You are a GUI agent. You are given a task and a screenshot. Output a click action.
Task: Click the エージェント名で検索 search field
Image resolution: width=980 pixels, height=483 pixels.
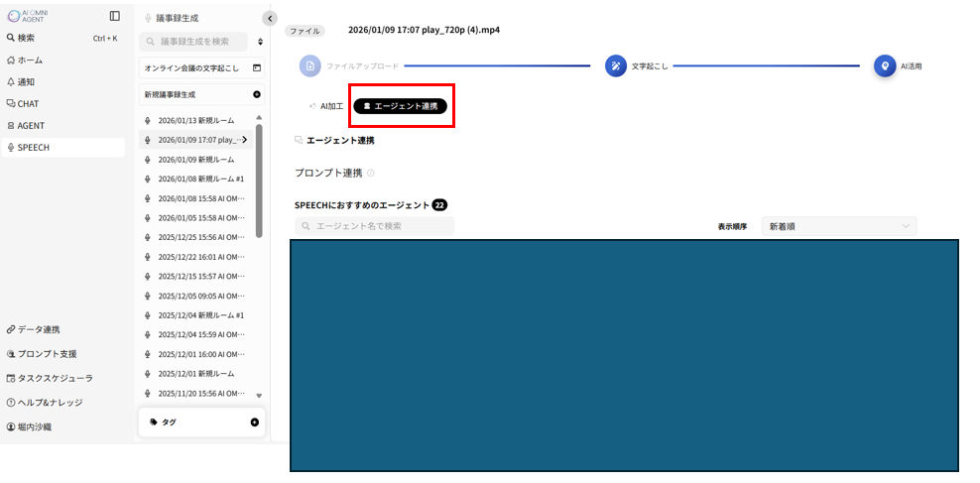pyautogui.click(x=375, y=226)
